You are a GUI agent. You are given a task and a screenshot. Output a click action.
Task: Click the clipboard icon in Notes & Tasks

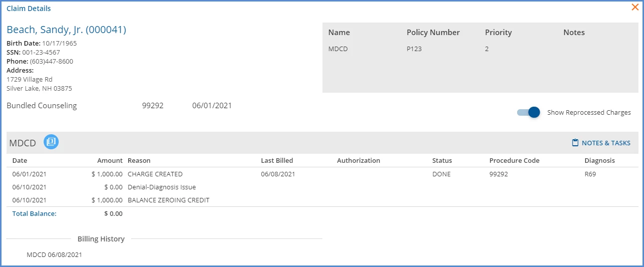pyautogui.click(x=575, y=143)
